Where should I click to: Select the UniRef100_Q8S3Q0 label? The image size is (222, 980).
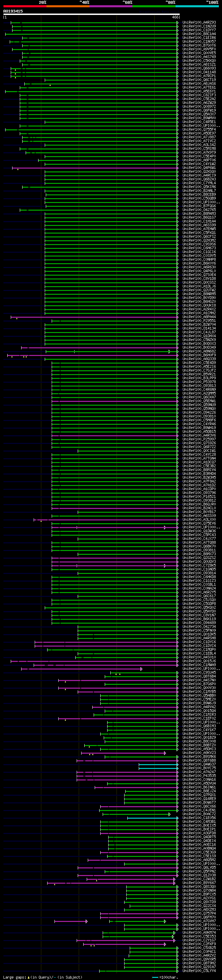pyautogui.click(x=199, y=886)
